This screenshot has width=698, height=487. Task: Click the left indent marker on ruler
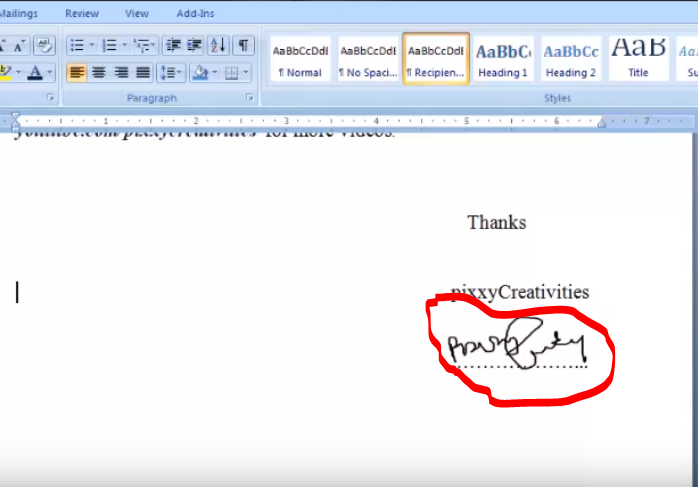[16, 127]
